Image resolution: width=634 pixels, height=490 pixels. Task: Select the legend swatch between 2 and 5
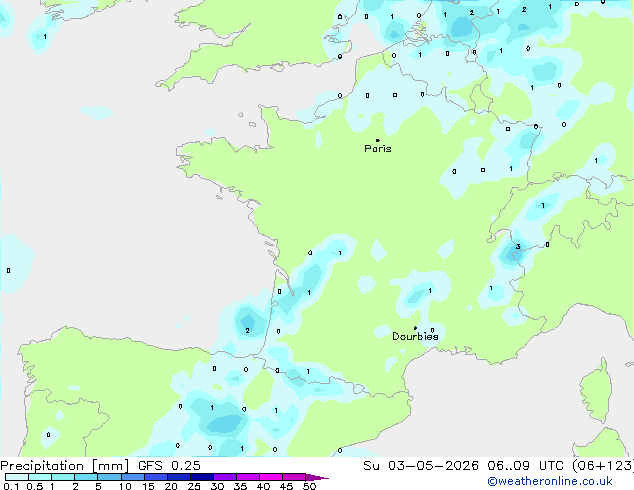coord(86,477)
